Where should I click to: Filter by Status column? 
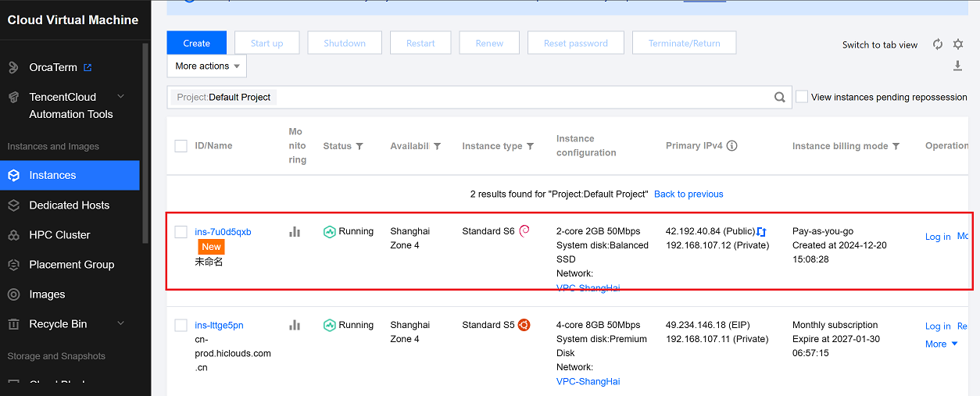359,147
